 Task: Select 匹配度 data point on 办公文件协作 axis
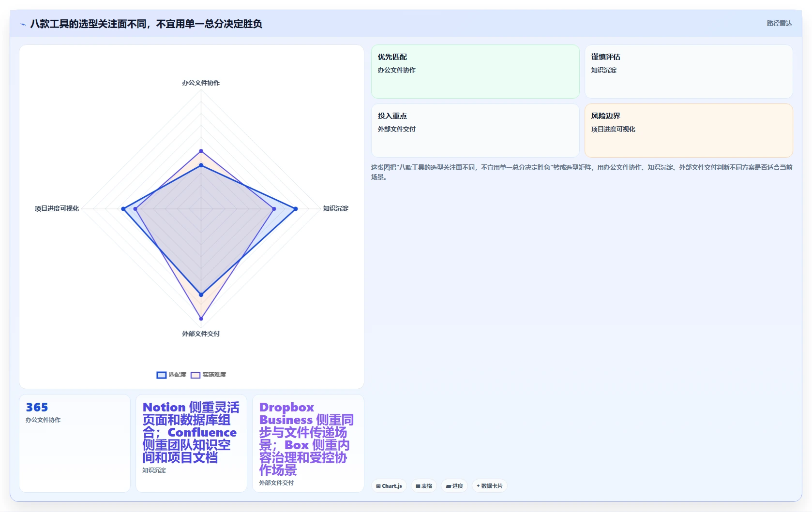pos(201,165)
